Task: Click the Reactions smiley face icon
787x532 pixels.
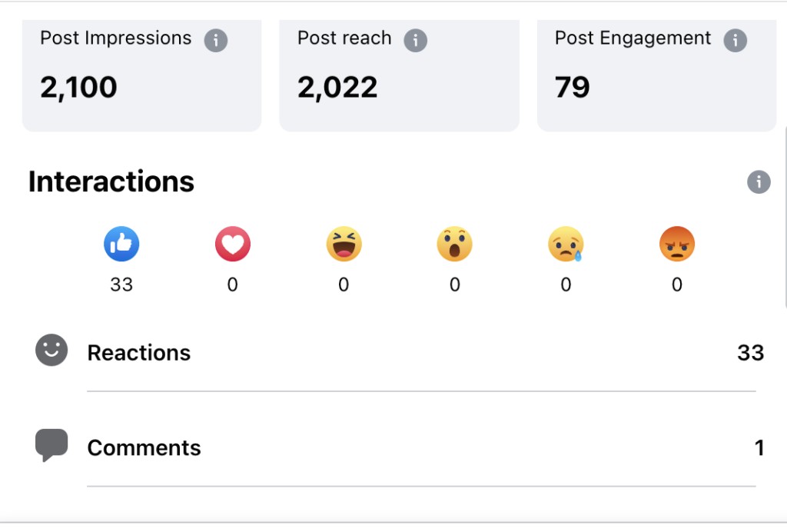Action: pos(51,350)
